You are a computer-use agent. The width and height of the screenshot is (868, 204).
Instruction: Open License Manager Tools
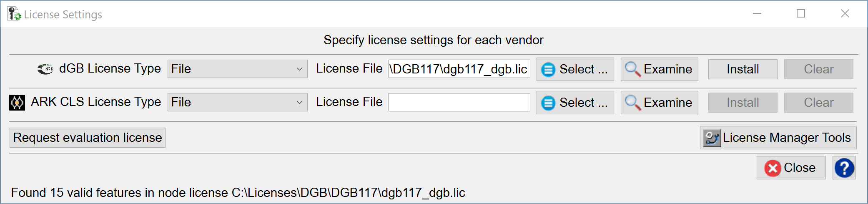tap(778, 138)
